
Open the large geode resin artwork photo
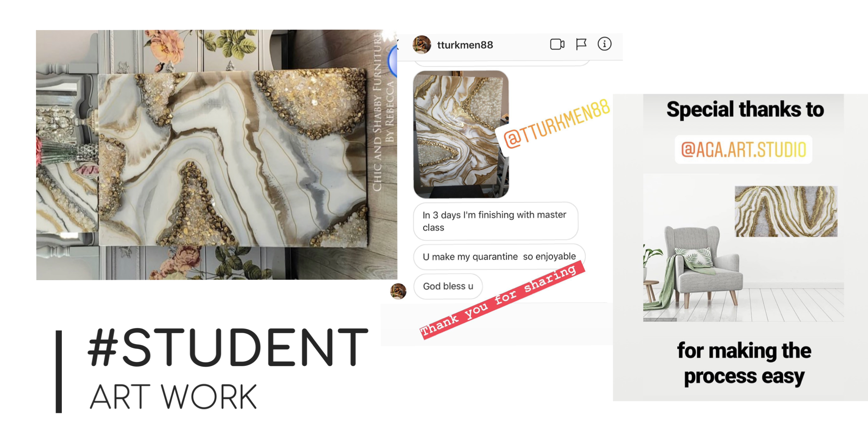[216, 155]
